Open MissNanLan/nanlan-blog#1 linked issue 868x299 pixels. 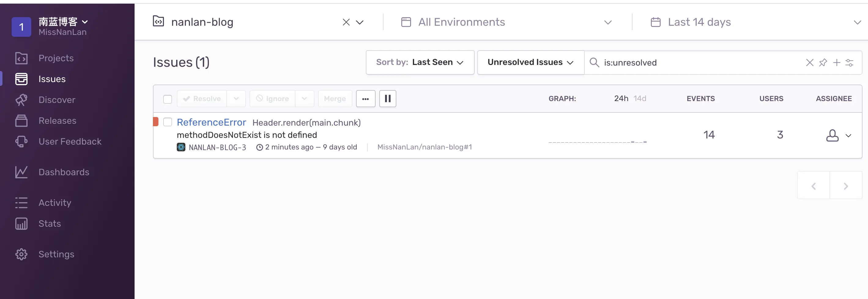tap(425, 147)
